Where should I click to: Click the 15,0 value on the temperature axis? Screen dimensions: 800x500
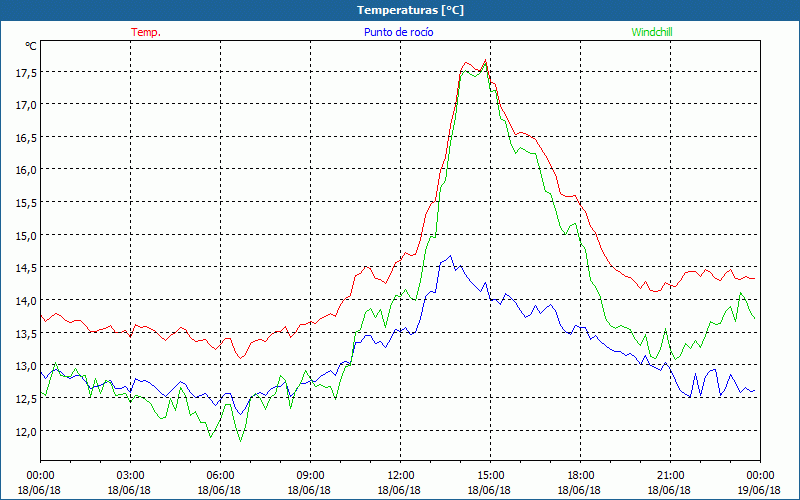(x=26, y=236)
